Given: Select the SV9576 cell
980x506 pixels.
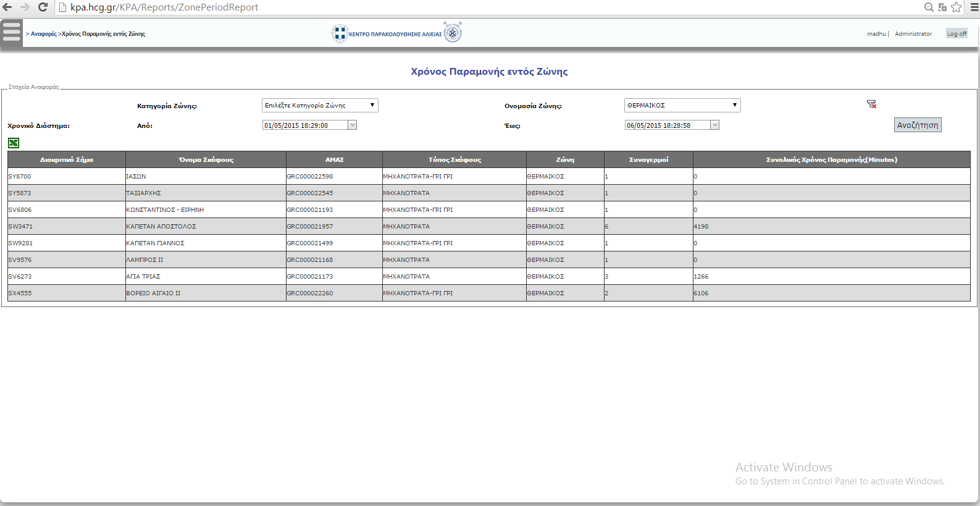Looking at the screenshot, I should coord(67,259).
